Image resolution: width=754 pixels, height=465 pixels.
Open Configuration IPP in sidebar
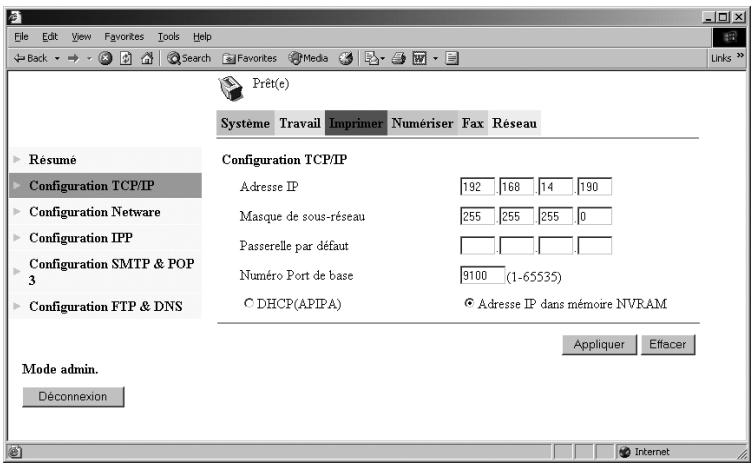(81, 238)
